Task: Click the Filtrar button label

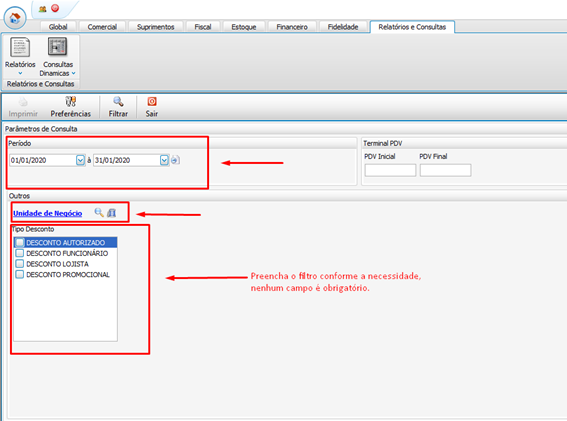Action: [118, 114]
